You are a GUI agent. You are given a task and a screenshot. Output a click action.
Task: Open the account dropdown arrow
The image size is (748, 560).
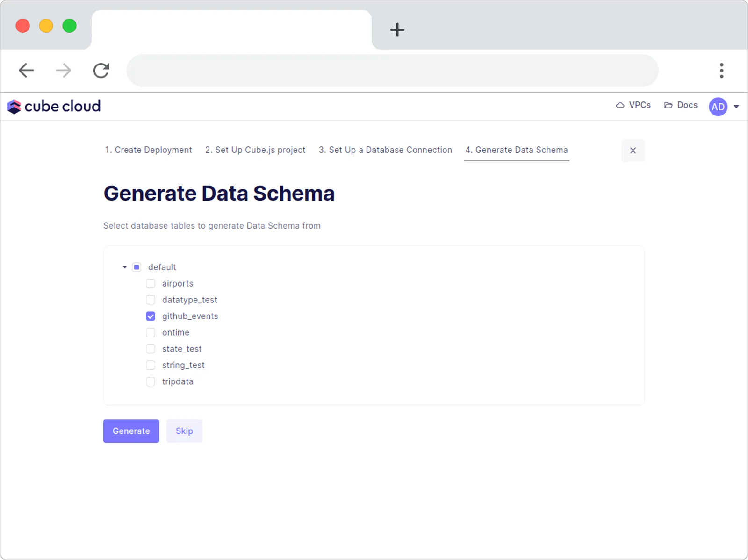[736, 107]
